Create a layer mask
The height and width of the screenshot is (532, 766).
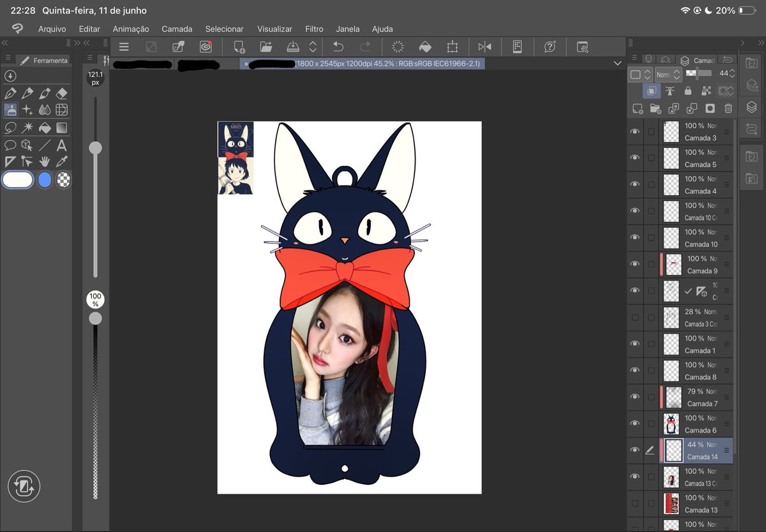coord(710,108)
